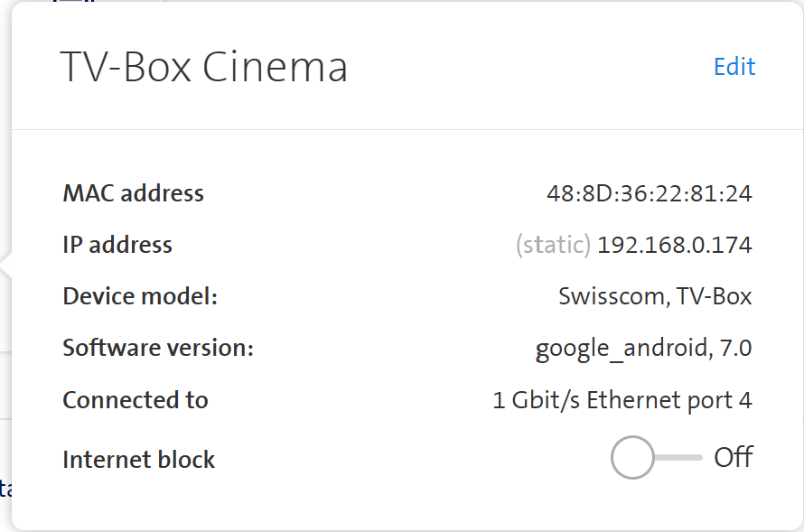Click the Edit link
This screenshot has height=532, width=804.
734,67
